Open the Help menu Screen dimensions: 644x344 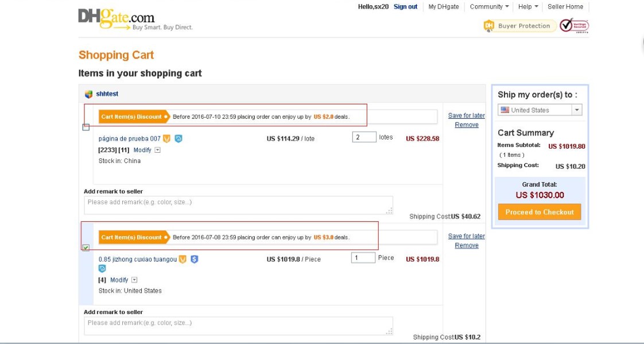[x=528, y=7]
